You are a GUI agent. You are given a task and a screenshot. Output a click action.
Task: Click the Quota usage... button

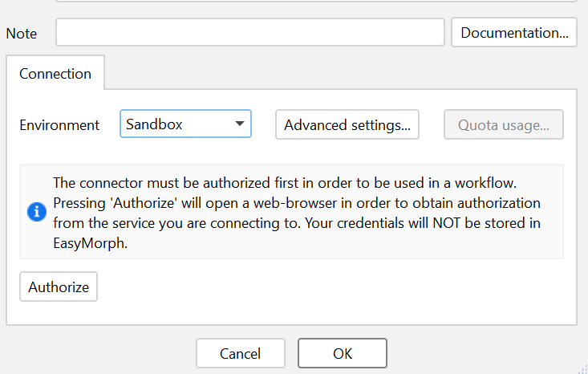tap(503, 124)
